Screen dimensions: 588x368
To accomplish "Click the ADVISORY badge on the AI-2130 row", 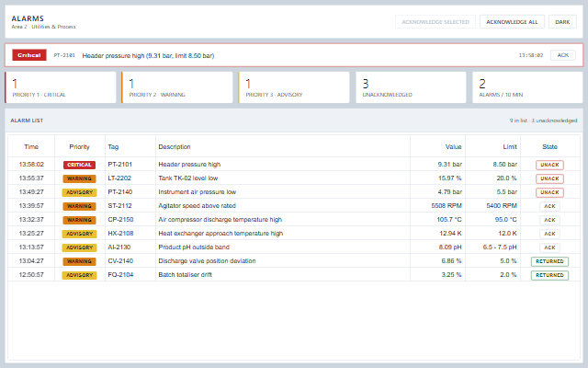I will pyautogui.click(x=80, y=247).
